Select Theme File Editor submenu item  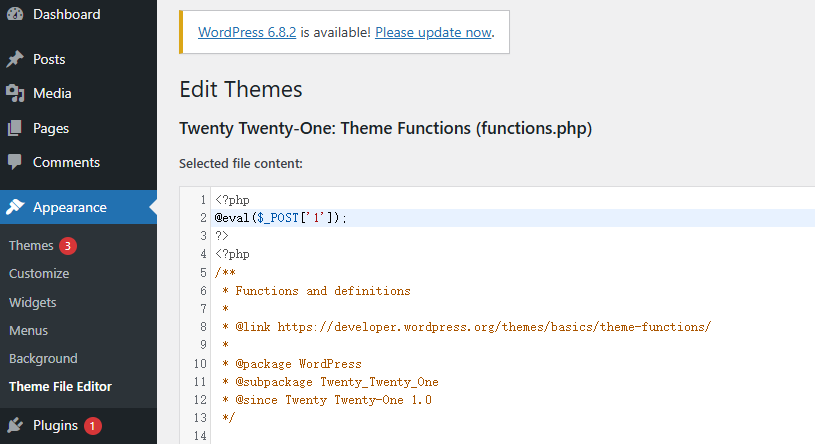tap(60, 386)
